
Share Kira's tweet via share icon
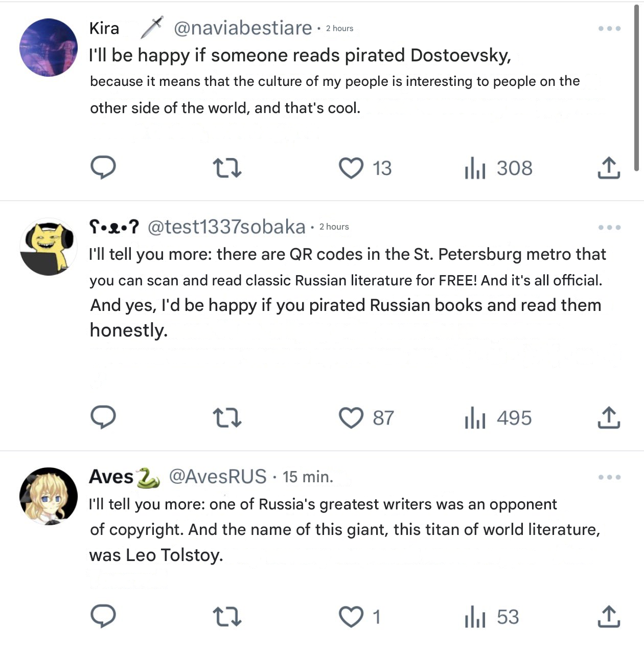609,168
